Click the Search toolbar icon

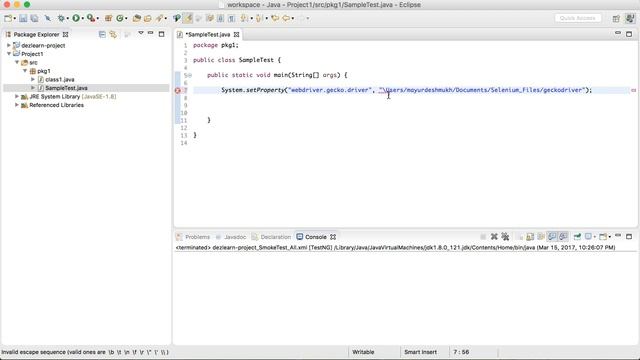[x=159, y=18]
